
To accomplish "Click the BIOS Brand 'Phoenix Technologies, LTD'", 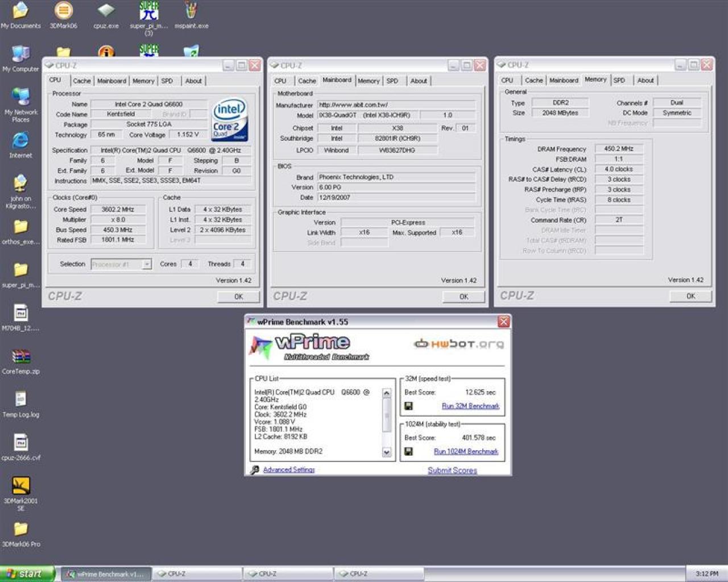I will pyautogui.click(x=396, y=177).
